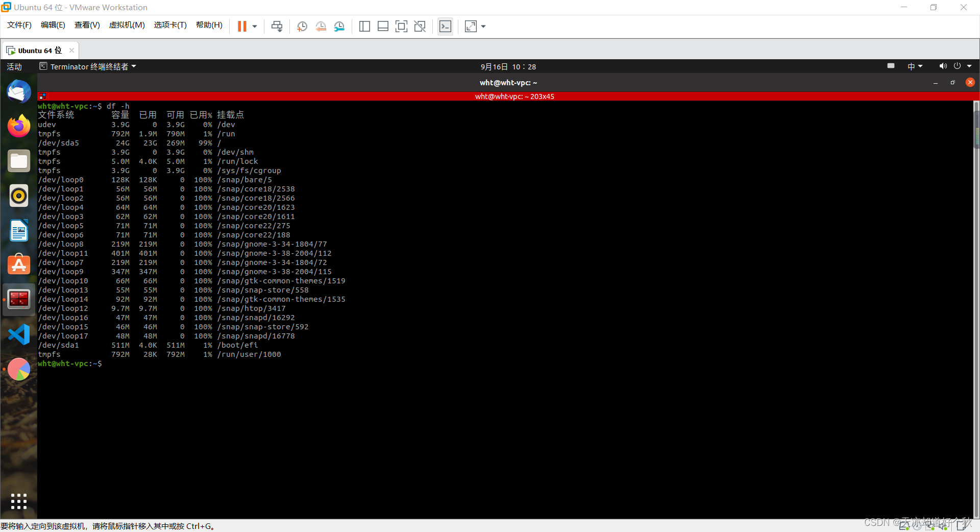Show applications grid button in dock
This screenshot has width=980, height=532.
pyautogui.click(x=19, y=501)
